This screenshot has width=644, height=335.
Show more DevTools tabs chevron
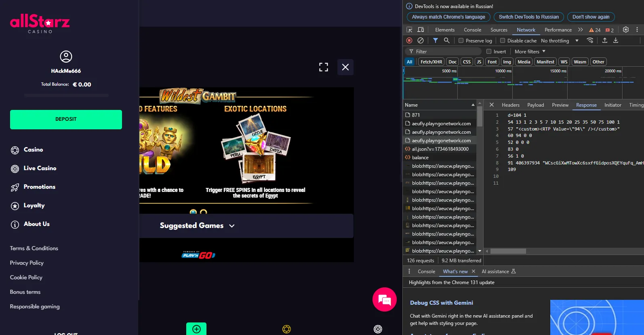581,29
